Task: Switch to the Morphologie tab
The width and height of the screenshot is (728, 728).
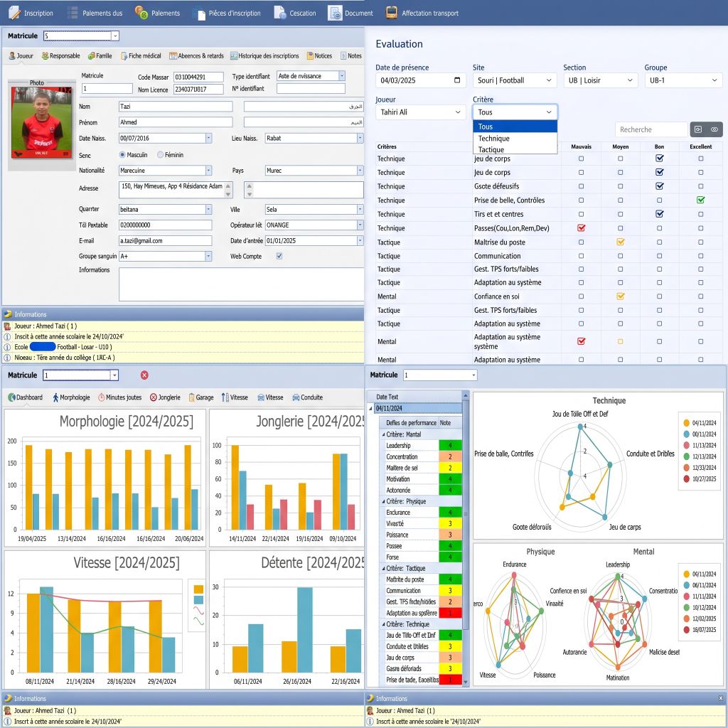Action: [71, 397]
